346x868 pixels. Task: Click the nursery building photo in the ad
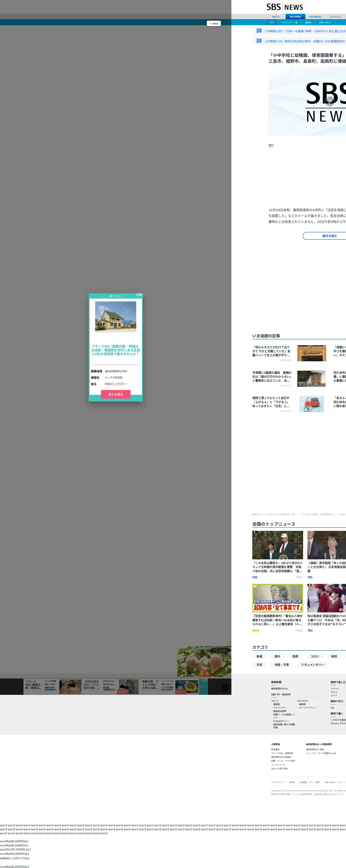[x=116, y=317]
